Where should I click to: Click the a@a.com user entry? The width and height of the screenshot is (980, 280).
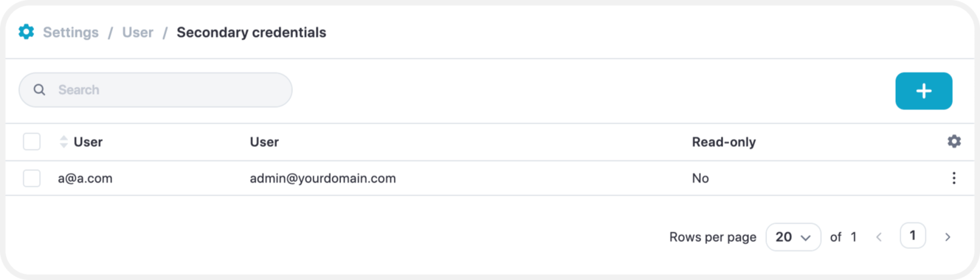[x=85, y=178]
